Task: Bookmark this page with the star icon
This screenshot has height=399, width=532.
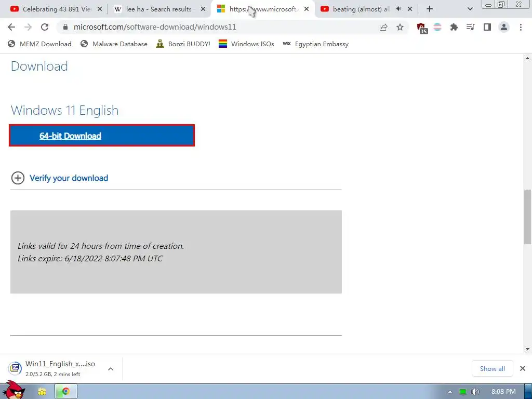Action: pyautogui.click(x=400, y=27)
